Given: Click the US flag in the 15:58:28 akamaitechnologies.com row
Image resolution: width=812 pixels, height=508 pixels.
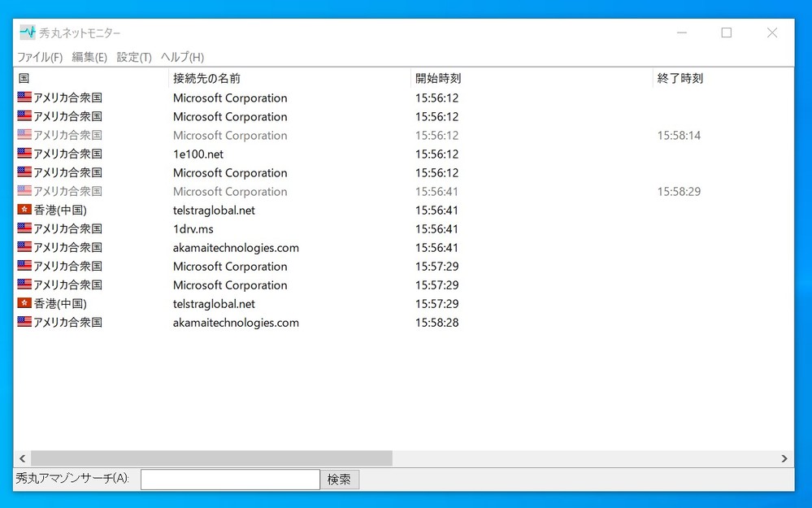Looking at the screenshot, I should pos(24,322).
